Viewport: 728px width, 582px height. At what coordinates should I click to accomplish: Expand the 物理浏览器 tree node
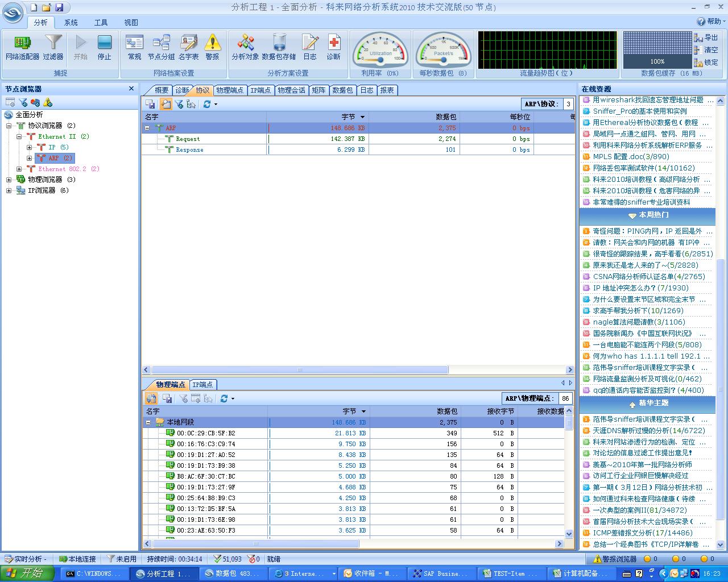tap(9, 180)
